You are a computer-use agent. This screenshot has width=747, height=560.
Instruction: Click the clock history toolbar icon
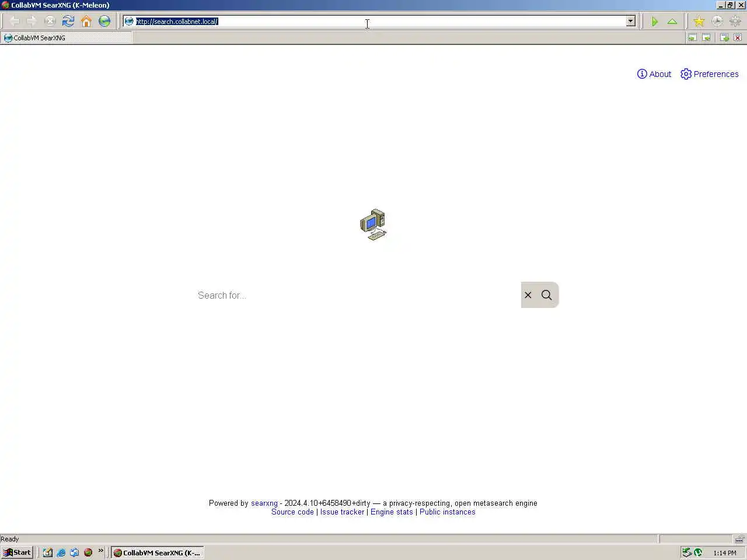(x=717, y=22)
